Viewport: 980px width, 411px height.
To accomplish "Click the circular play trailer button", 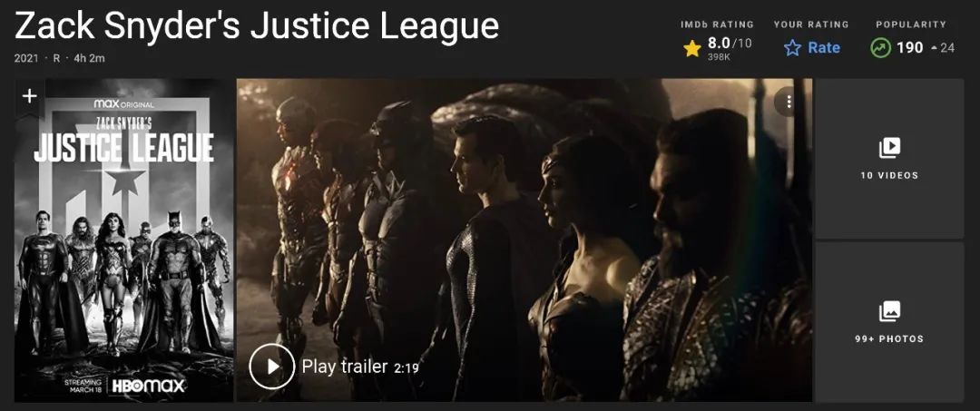I will point(272,367).
